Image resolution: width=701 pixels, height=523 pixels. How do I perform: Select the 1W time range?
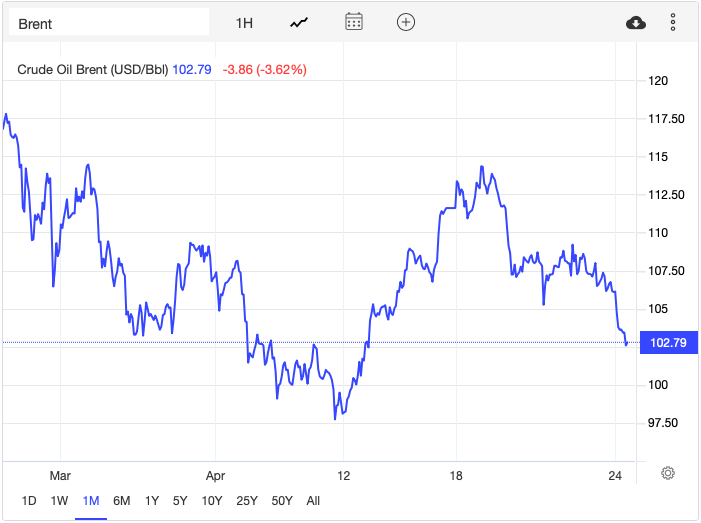point(60,500)
